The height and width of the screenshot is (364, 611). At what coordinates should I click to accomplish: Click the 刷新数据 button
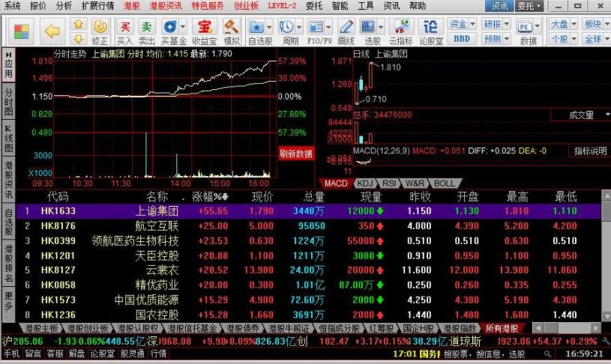(296, 154)
